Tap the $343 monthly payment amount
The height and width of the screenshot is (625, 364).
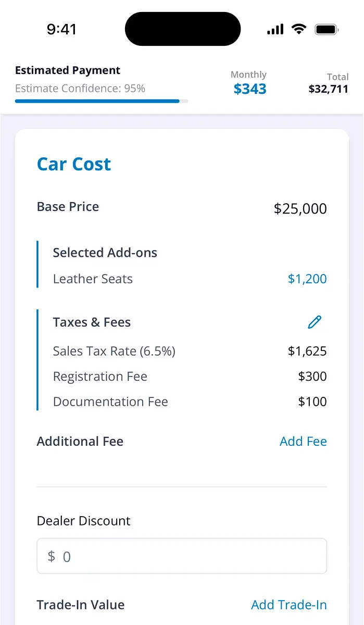[250, 89]
